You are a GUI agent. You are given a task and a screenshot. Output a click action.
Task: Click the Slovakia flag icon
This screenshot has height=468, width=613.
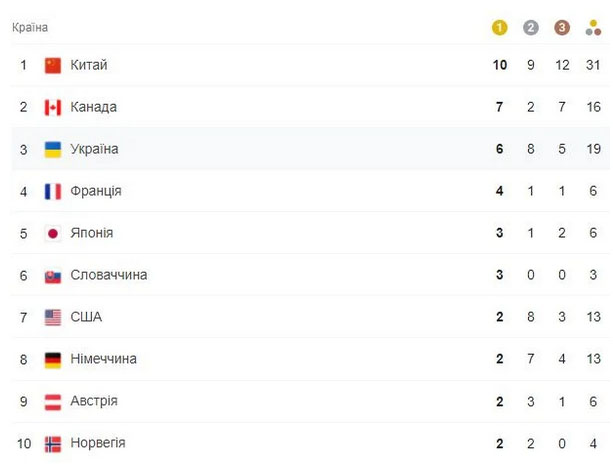tap(53, 276)
